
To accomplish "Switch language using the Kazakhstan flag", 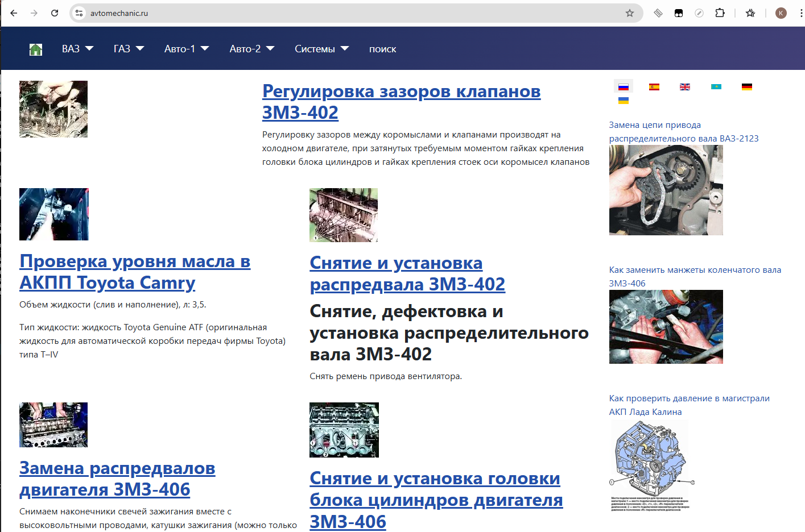I will point(716,87).
